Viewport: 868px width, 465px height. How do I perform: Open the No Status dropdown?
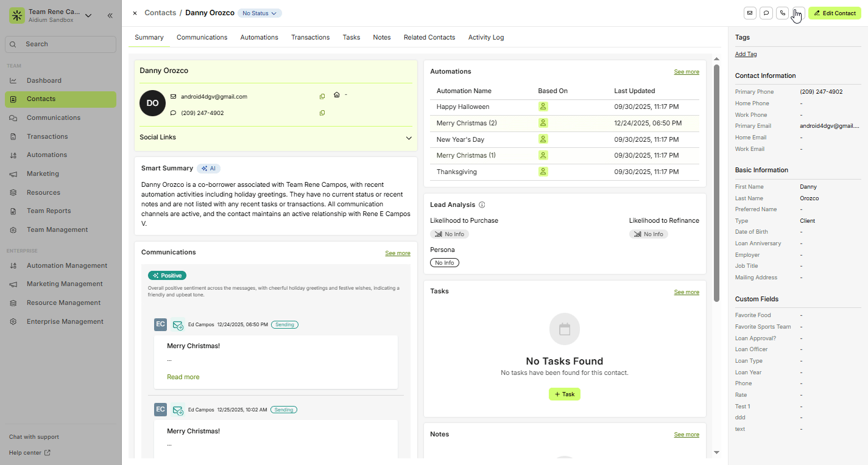259,13
